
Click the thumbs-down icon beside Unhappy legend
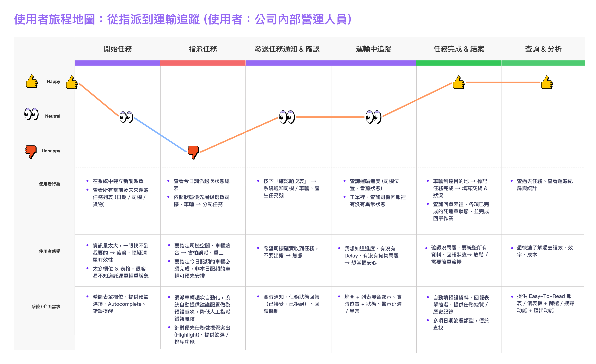31,151
